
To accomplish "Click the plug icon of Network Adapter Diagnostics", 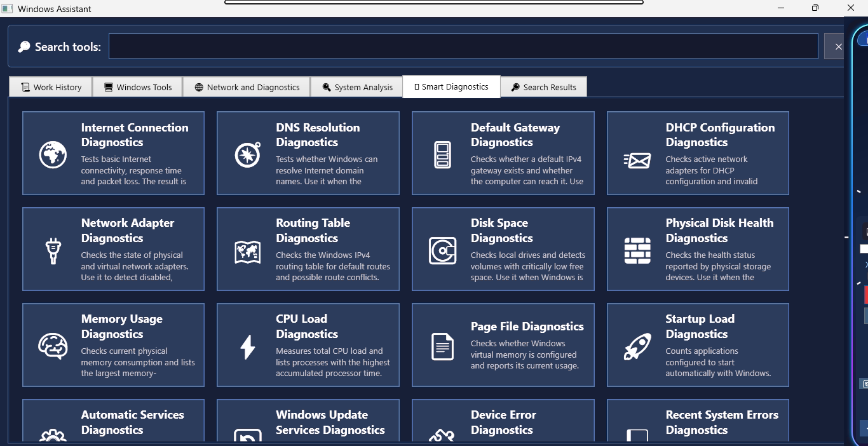I will [x=53, y=251].
